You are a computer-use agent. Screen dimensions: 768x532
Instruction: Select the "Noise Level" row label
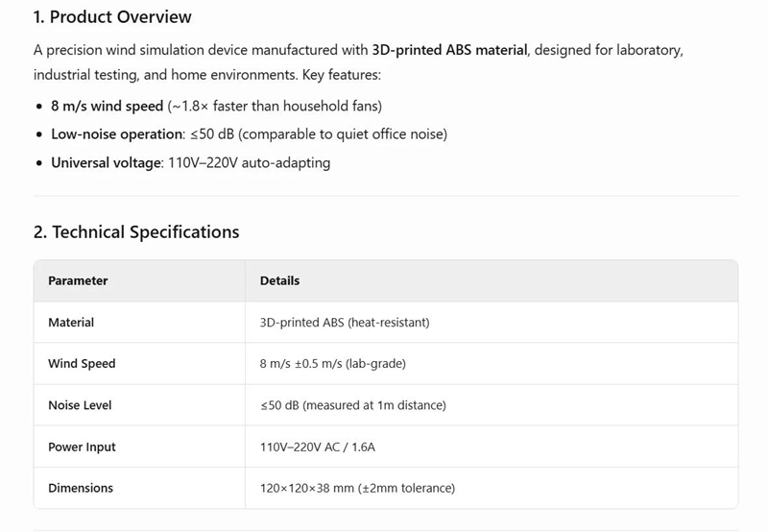[x=80, y=405]
